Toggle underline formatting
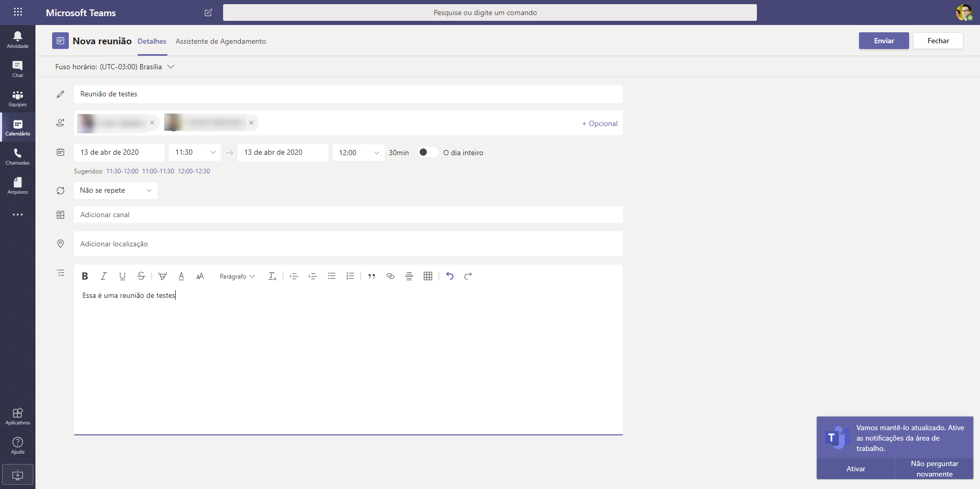This screenshot has width=980, height=489. click(x=123, y=276)
